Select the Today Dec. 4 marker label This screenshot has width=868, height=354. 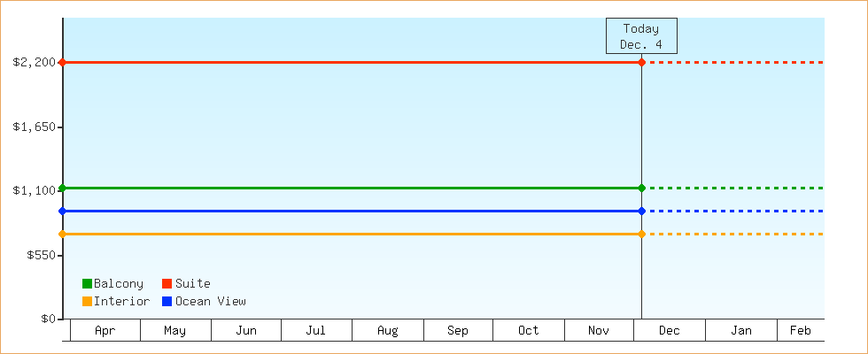(x=641, y=36)
